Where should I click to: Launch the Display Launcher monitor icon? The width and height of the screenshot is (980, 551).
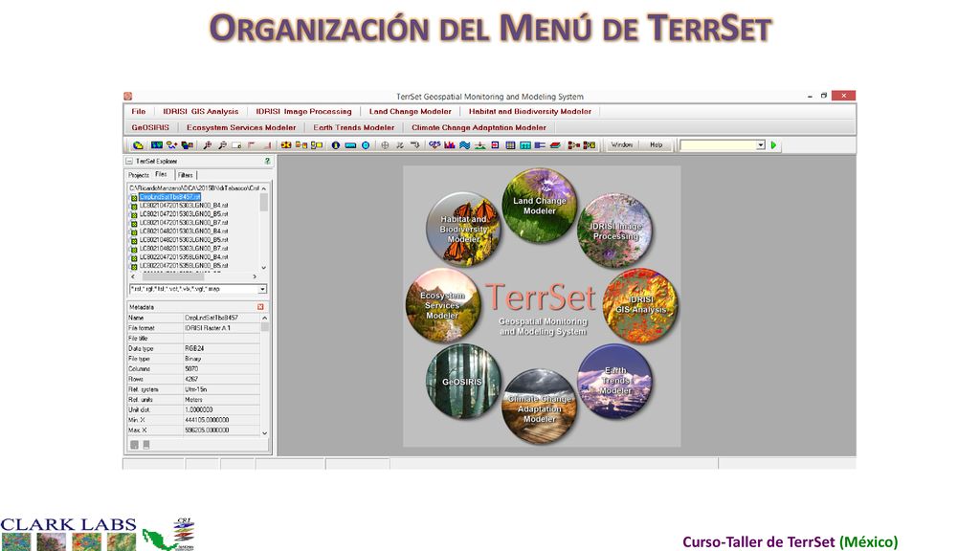tap(157, 145)
